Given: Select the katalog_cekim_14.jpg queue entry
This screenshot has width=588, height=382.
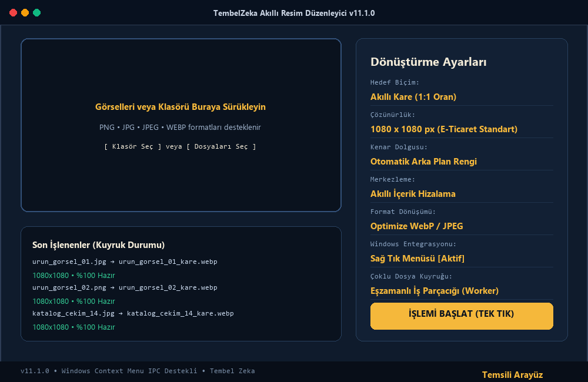Looking at the screenshot, I should [133, 313].
